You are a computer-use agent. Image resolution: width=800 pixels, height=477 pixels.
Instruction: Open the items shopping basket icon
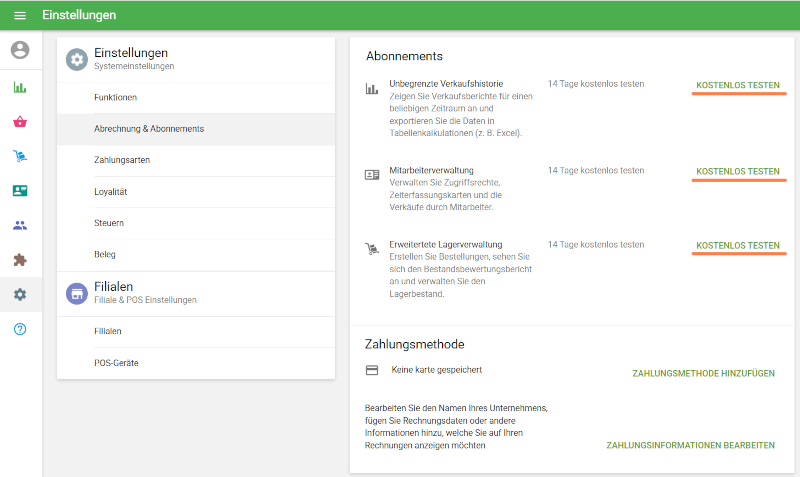[20, 122]
